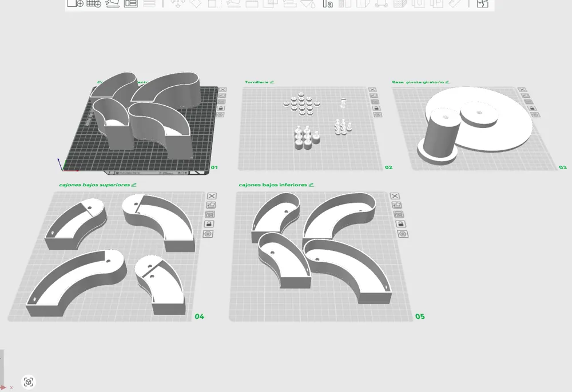
Task: Auto orient cajones bajos superiores plate
Action: coord(211,205)
